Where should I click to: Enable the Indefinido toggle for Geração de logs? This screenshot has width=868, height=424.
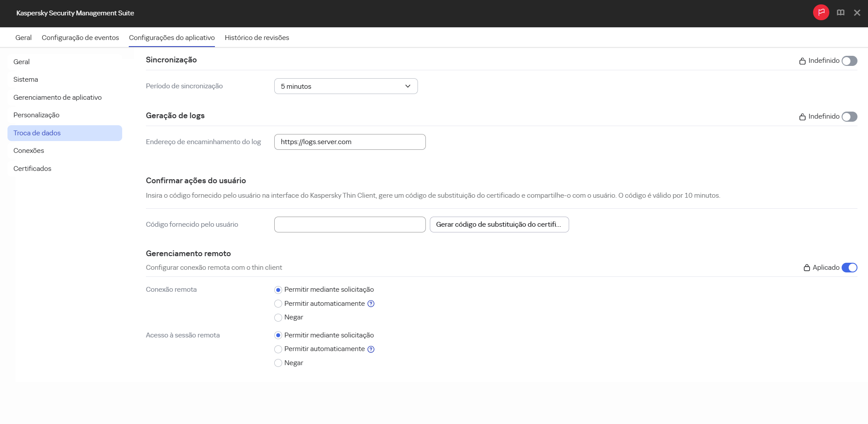tap(850, 116)
